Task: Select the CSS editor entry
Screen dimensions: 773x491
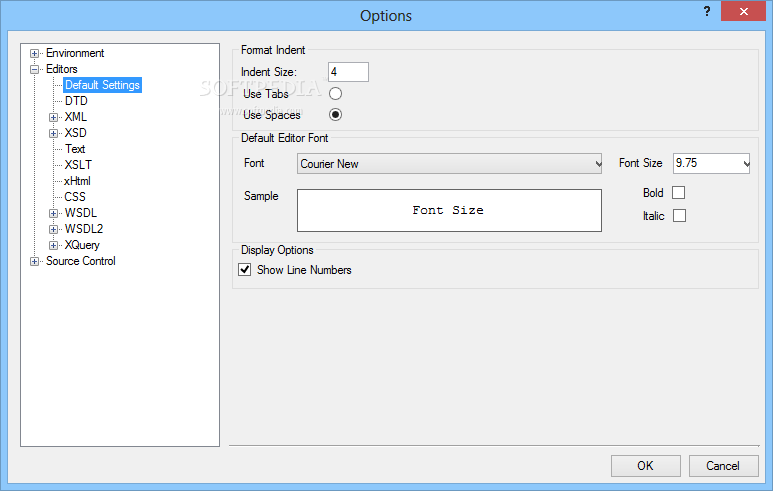Action: [75, 197]
